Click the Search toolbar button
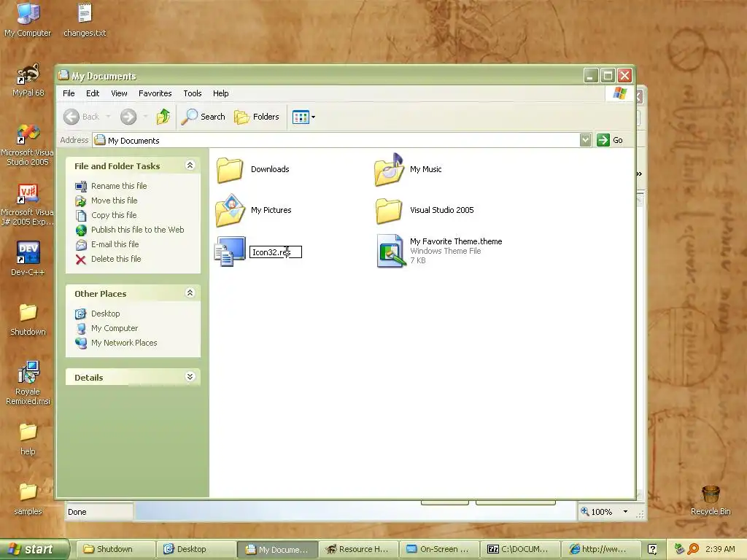Screen dimensions: 747x560 pos(204,117)
